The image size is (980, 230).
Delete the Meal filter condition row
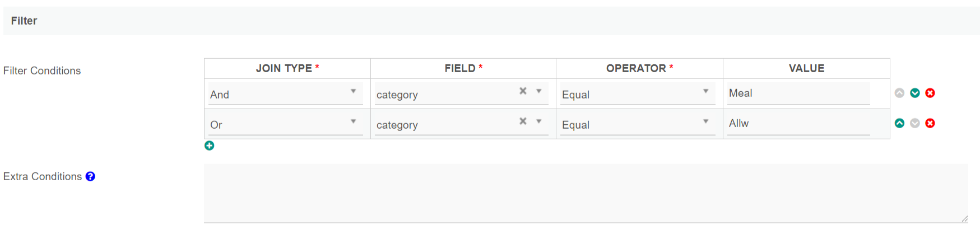pos(930,93)
